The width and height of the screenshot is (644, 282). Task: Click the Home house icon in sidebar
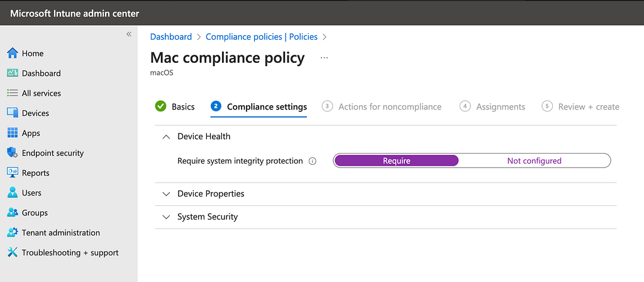point(13,53)
